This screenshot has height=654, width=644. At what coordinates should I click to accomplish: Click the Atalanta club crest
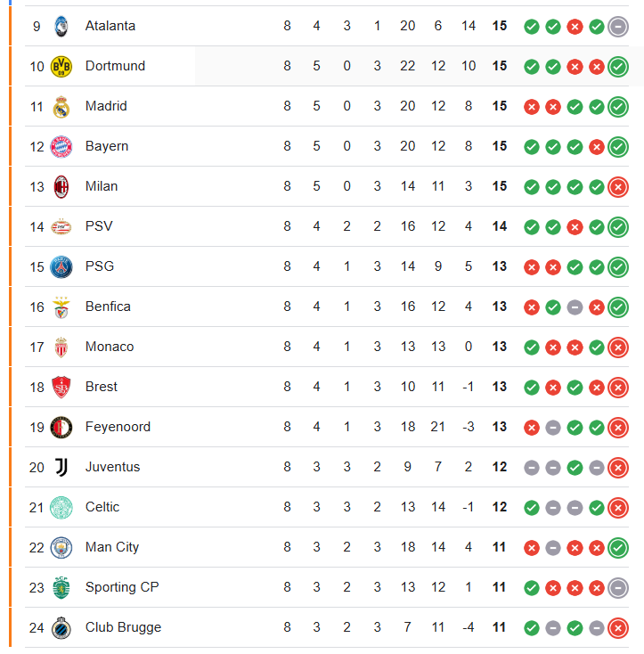point(61,26)
